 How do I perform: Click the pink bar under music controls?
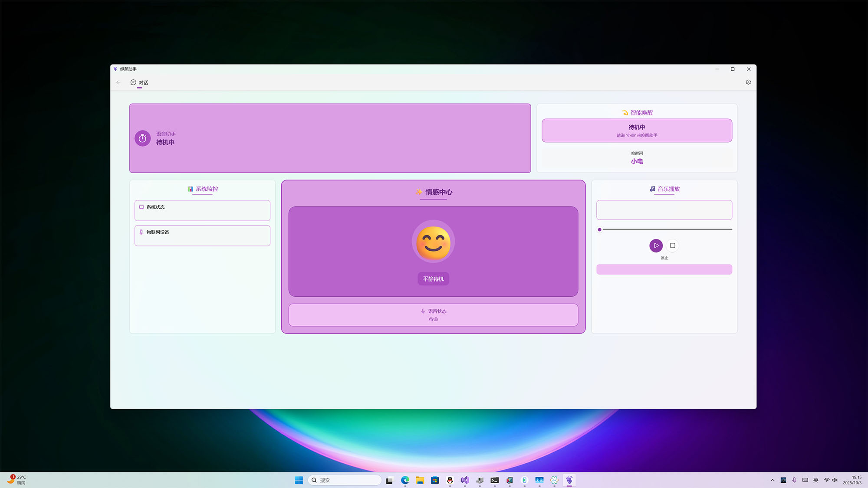pos(664,269)
